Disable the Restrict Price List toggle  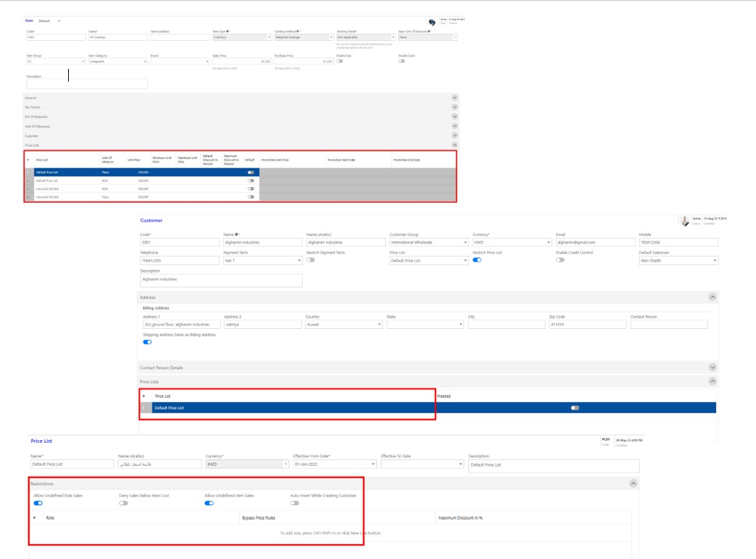(x=476, y=261)
